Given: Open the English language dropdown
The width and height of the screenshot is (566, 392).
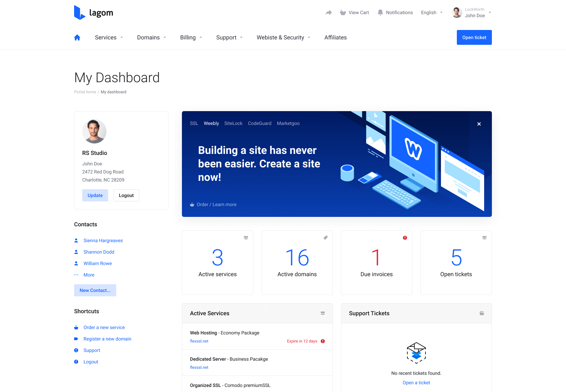Looking at the screenshot, I should click(x=432, y=12).
